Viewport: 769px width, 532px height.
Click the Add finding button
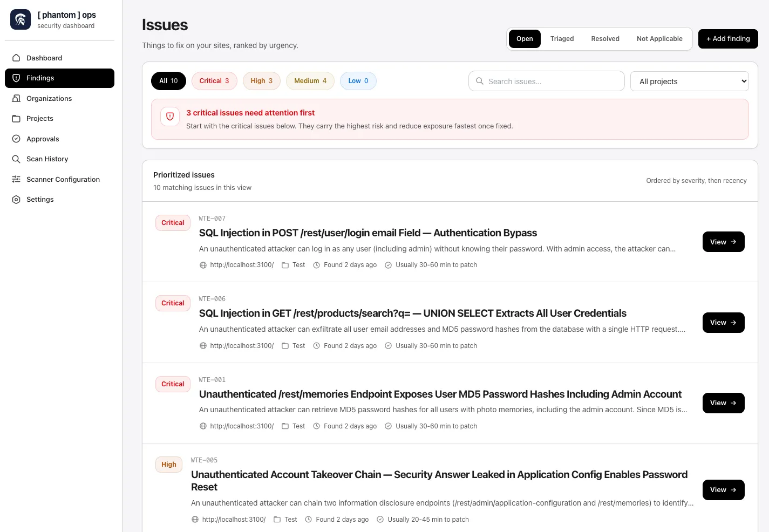[728, 38]
